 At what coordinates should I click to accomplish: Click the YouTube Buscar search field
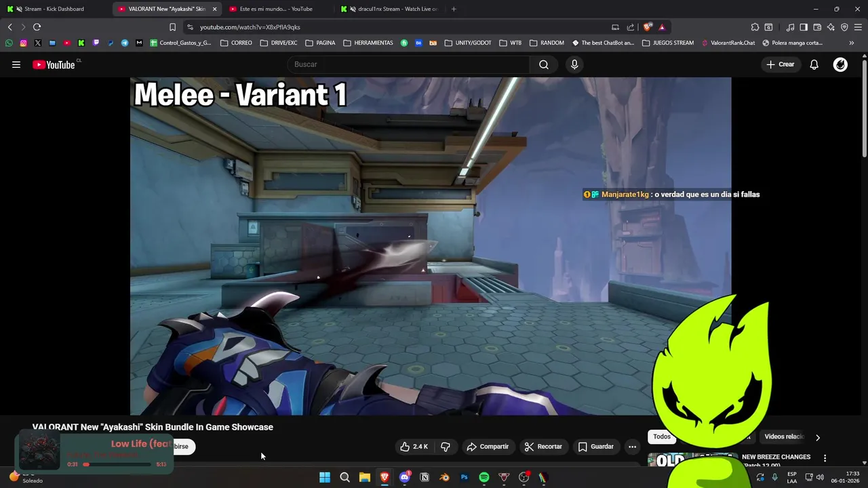click(409, 64)
